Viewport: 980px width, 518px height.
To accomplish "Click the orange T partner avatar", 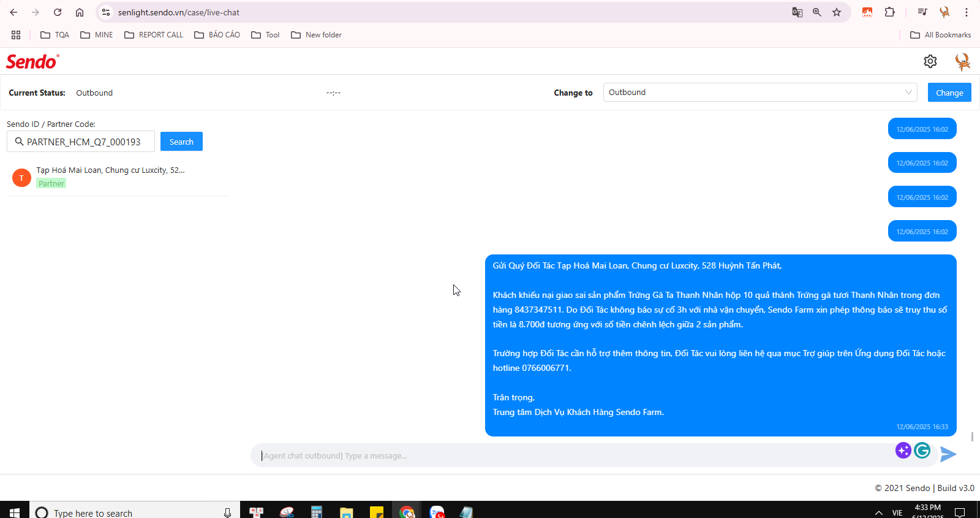I will pos(21,178).
